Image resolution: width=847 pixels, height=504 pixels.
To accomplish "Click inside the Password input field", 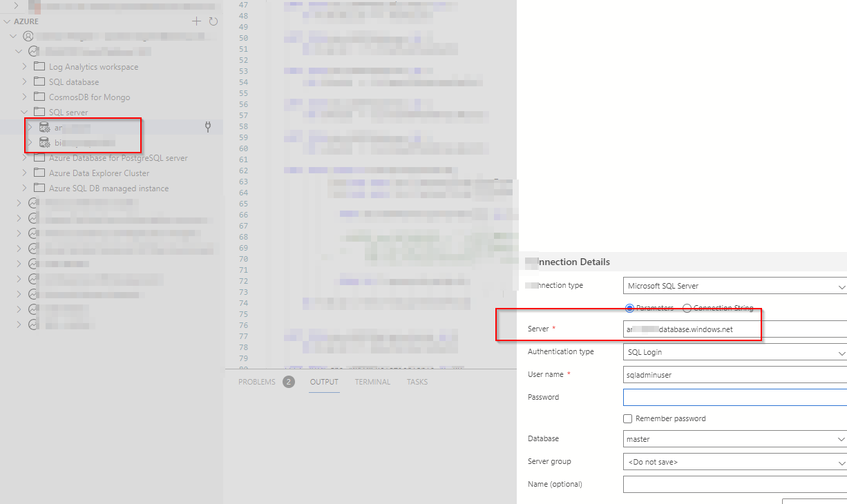I will tap(732, 397).
